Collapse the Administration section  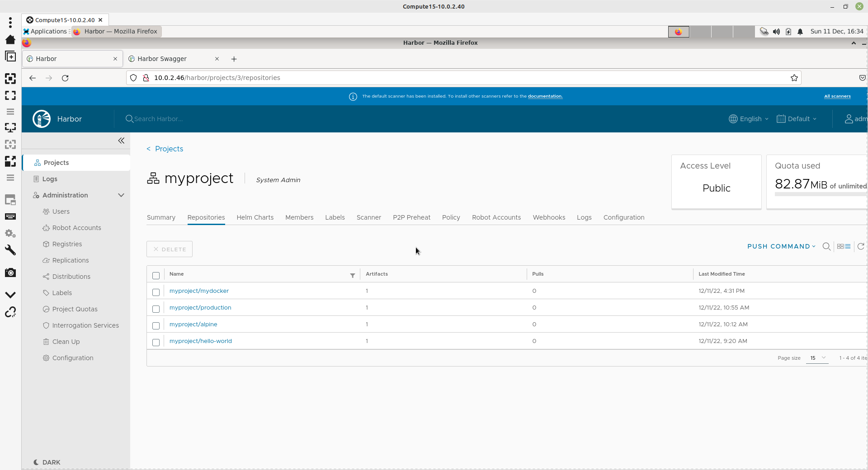click(121, 195)
